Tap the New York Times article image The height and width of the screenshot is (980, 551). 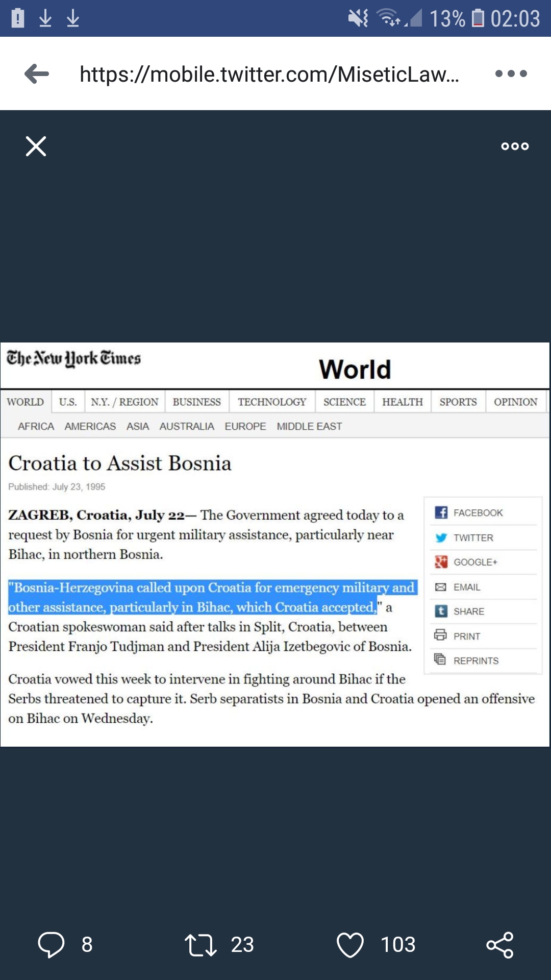point(275,544)
